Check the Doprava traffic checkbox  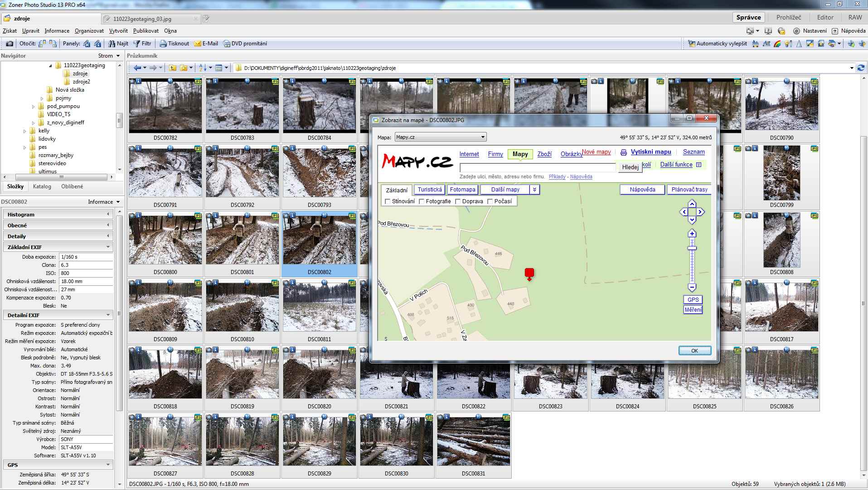(458, 201)
